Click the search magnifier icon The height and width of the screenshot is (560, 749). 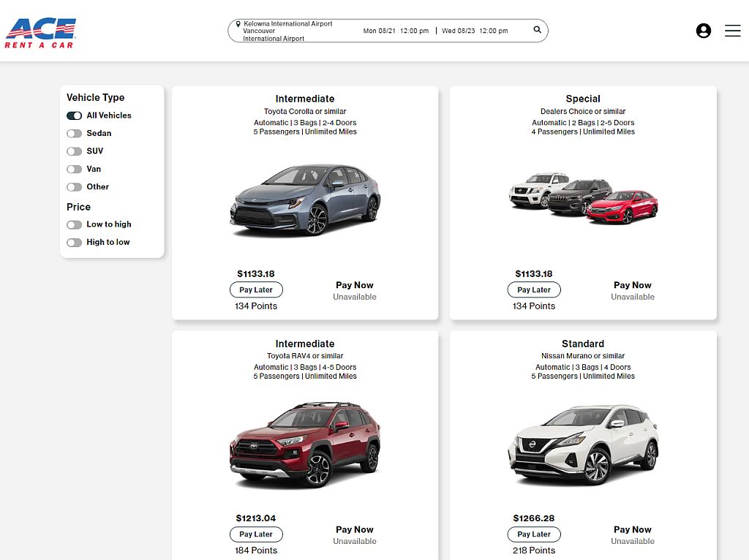pos(538,30)
